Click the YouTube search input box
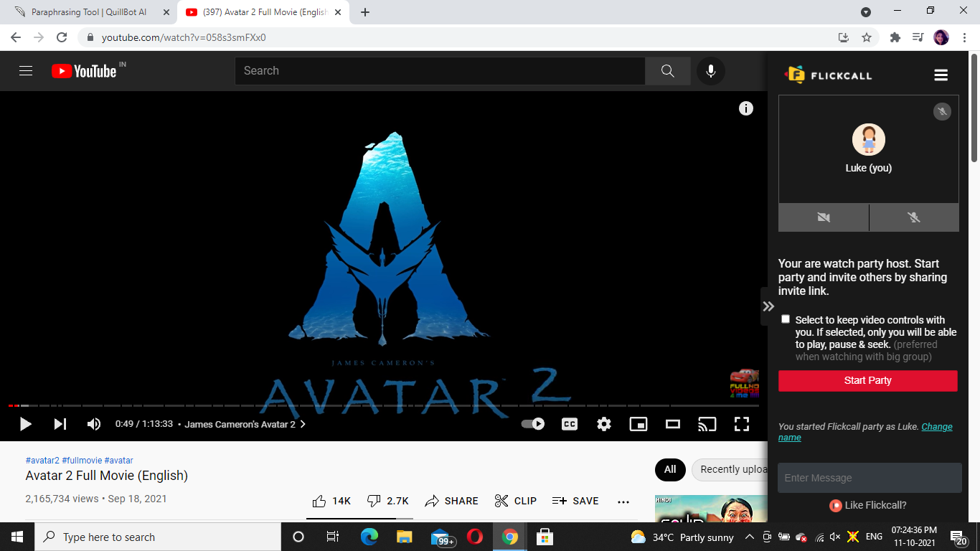Viewport: 980px width, 551px height. pyautogui.click(x=440, y=71)
